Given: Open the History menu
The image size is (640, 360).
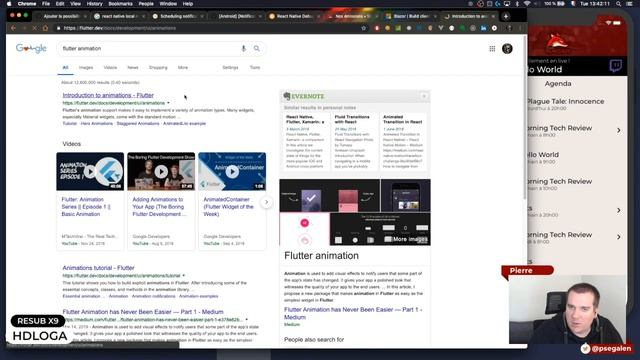Looking at the screenshot, I should [x=94, y=4].
